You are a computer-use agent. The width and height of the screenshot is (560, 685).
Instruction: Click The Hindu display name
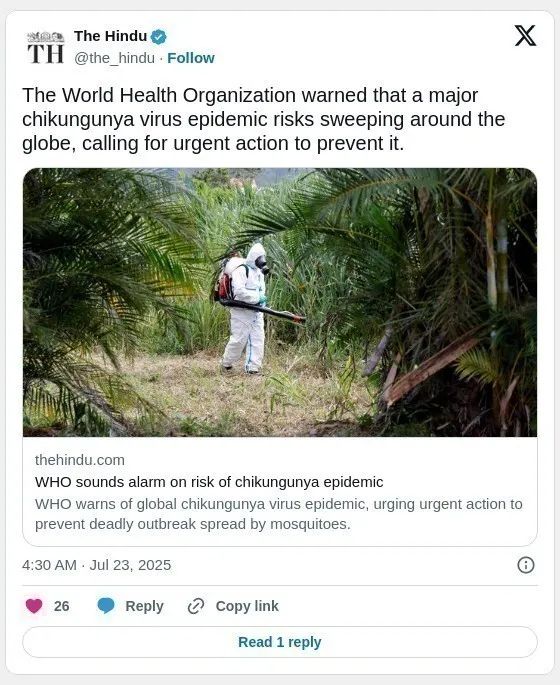click(x=111, y=36)
